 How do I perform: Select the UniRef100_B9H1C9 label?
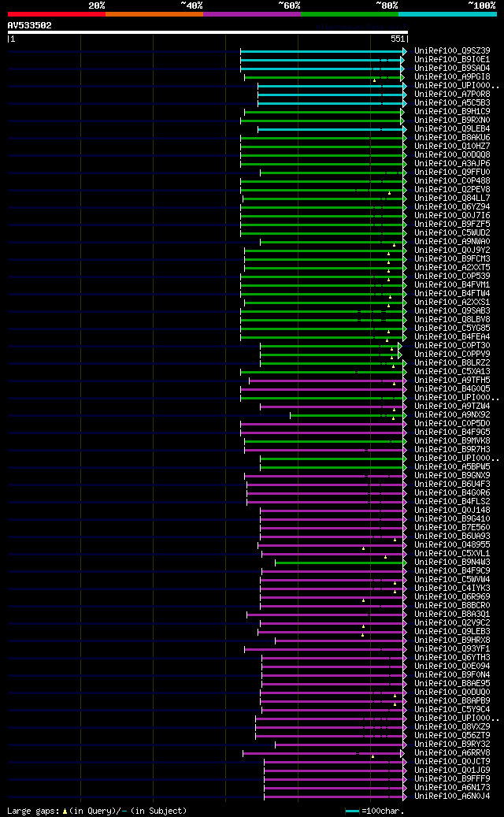point(452,112)
